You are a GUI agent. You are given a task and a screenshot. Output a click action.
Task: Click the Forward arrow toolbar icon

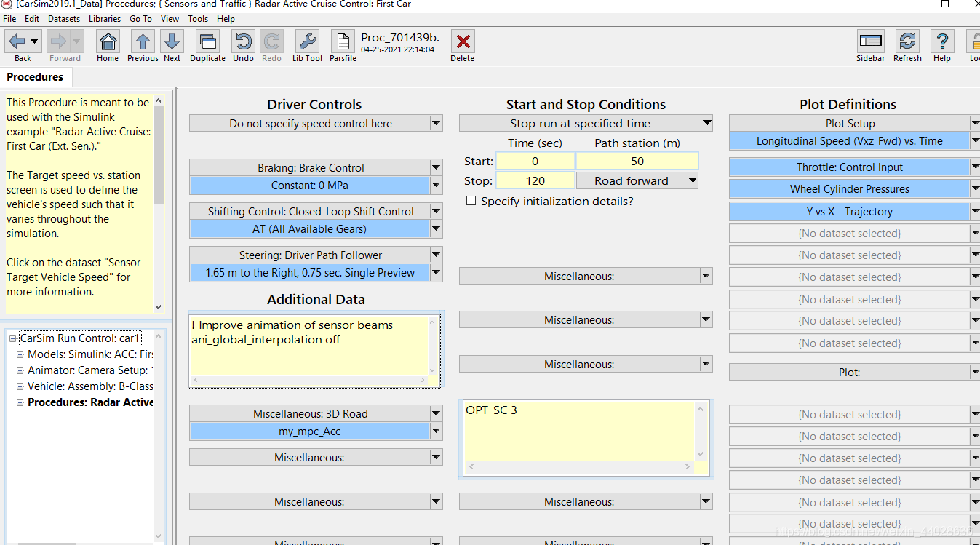click(59, 41)
